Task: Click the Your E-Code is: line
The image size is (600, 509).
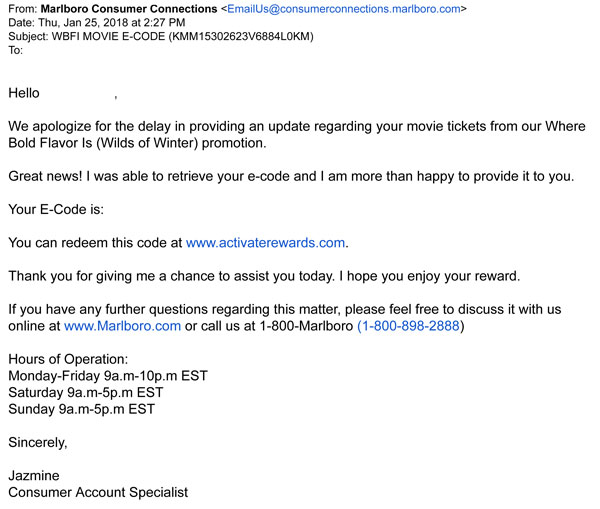Action: (56, 209)
